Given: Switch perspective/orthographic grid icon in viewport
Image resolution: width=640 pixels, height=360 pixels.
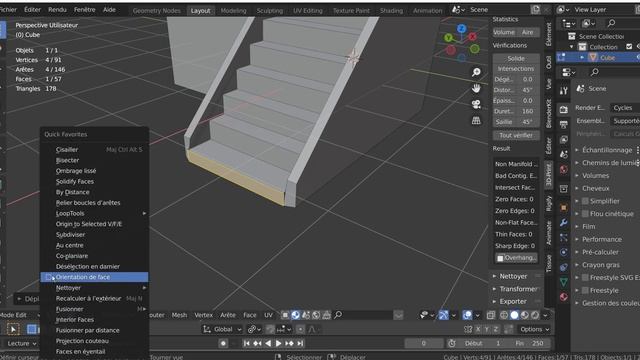Looking at the screenshot, I should [476, 120].
